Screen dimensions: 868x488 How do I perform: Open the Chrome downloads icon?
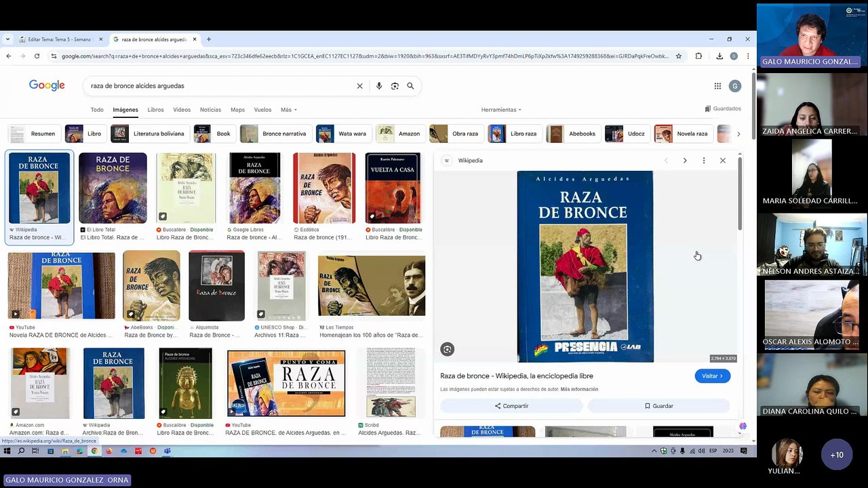[x=719, y=56]
